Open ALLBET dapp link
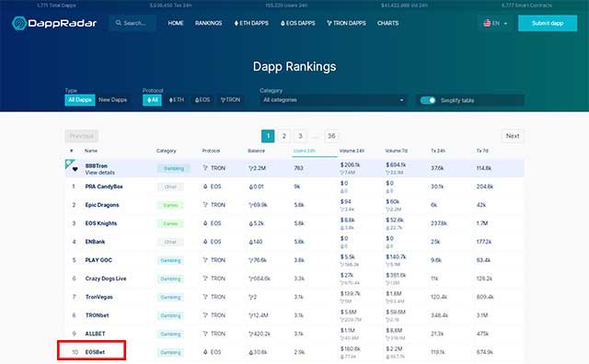This screenshot has height=364, width=589. click(x=95, y=334)
